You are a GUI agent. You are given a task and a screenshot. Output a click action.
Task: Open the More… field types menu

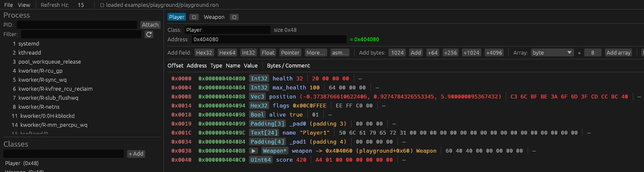point(316,52)
